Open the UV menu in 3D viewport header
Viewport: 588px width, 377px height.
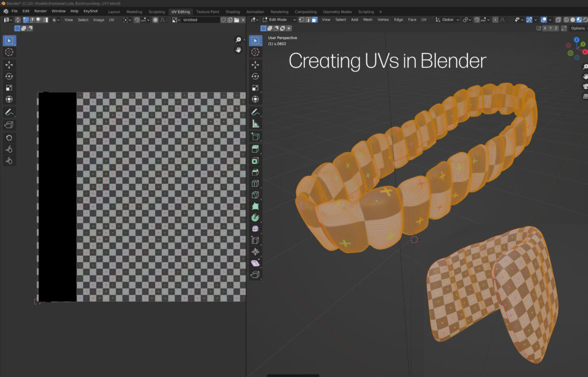(x=424, y=20)
